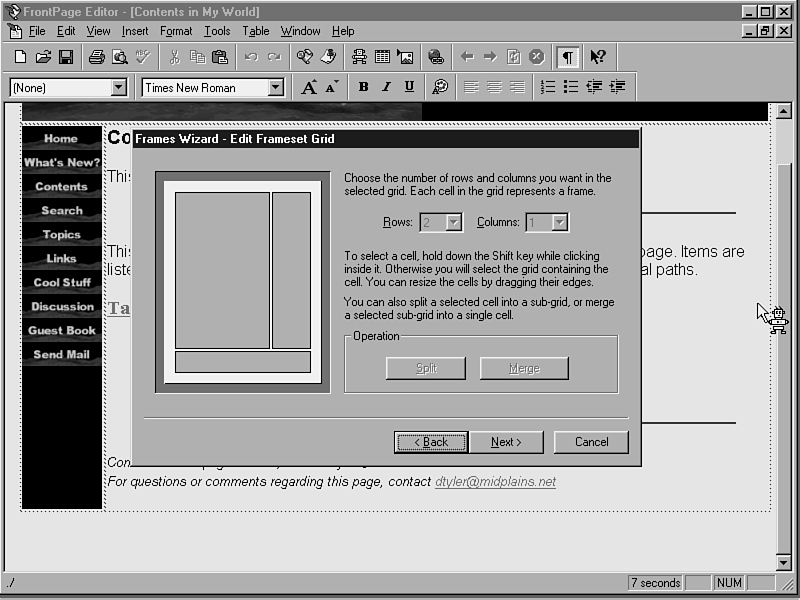Open the paragraph style (None) dropdown
Viewport: 800px width, 600px height.
pyautogui.click(x=119, y=88)
